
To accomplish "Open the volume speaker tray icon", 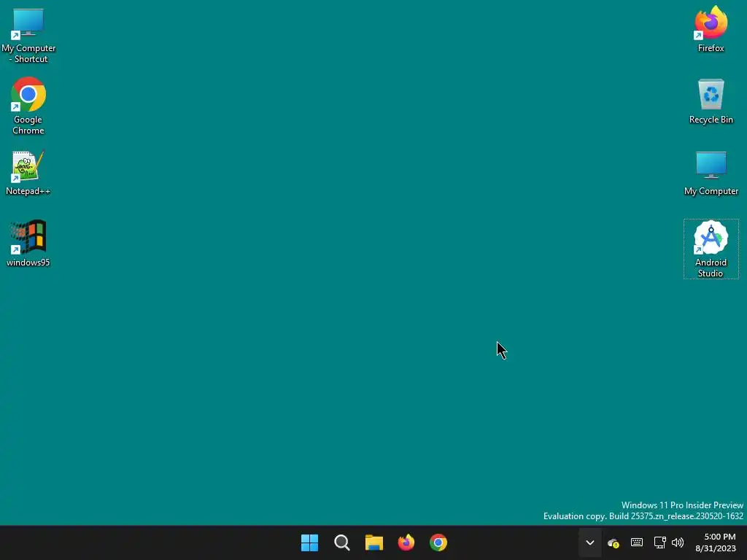I will click(x=678, y=542).
